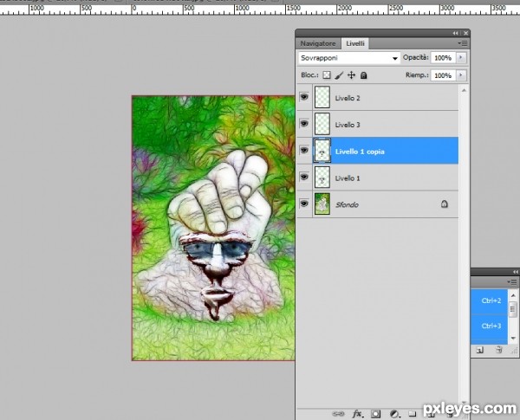This screenshot has width=520, height=420.
Task: Lock transparent pixels icon
Action: click(x=327, y=75)
